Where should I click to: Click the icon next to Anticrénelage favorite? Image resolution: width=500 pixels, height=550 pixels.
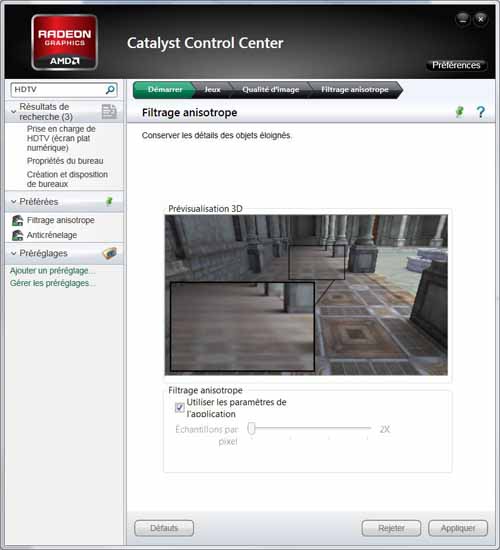pyautogui.click(x=17, y=235)
